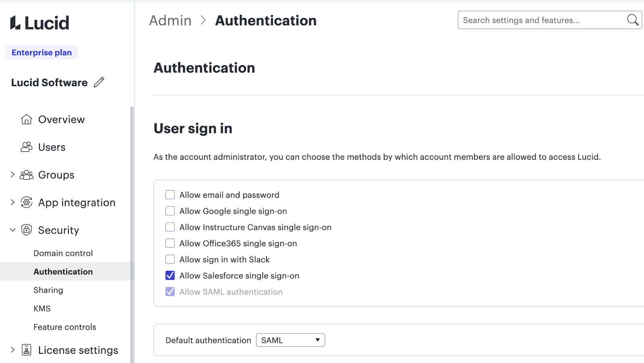Click the Enterprise plan badge
Viewport: 644px width, 363px height.
pyautogui.click(x=42, y=52)
